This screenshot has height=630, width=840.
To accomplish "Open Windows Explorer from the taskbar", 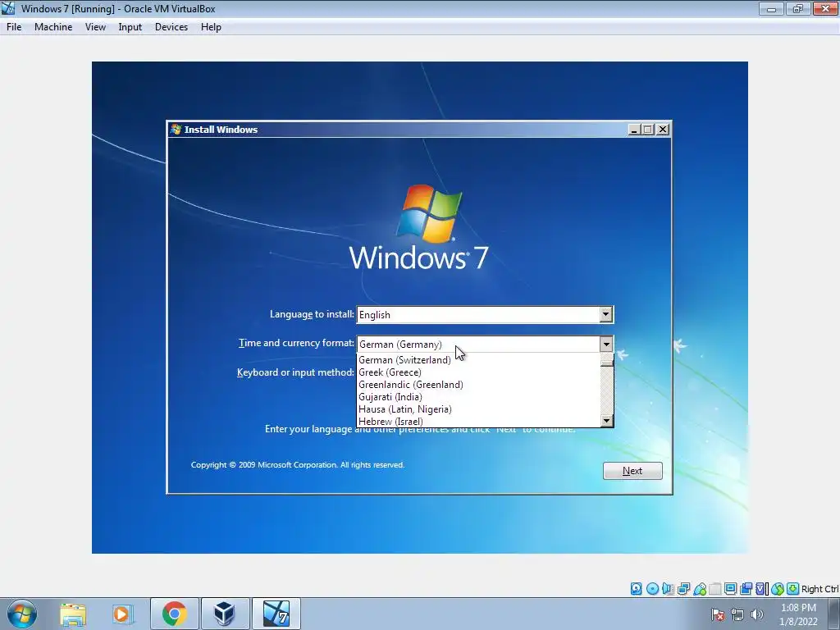I will pos(73,614).
